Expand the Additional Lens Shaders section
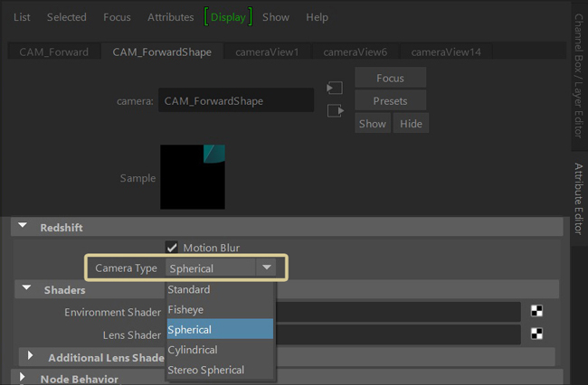588x385 pixels. pos(31,357)
